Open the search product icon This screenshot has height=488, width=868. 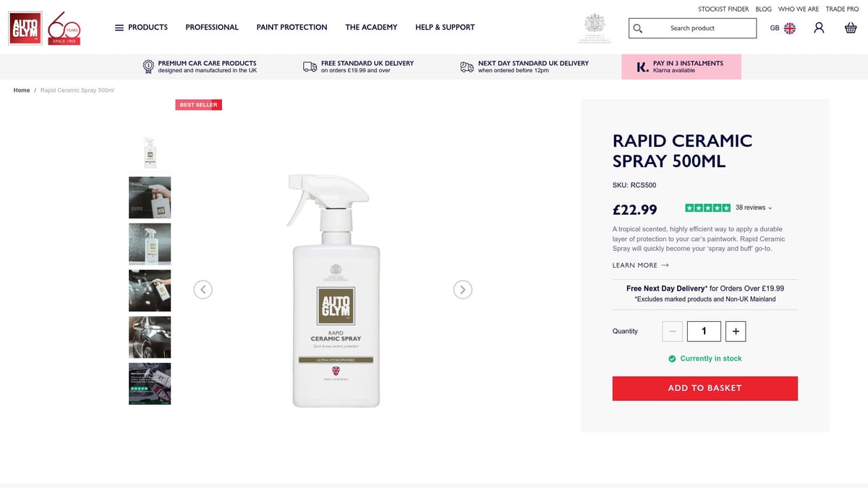637,27
